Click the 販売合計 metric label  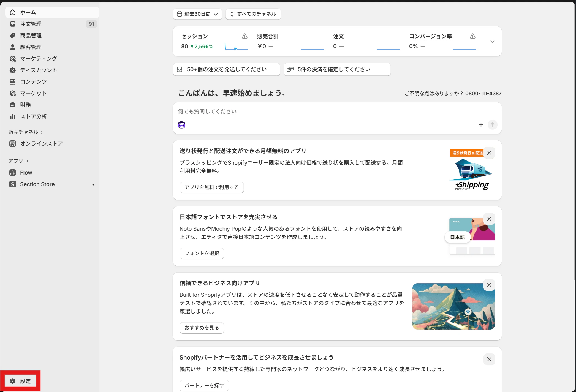[268, 36]
